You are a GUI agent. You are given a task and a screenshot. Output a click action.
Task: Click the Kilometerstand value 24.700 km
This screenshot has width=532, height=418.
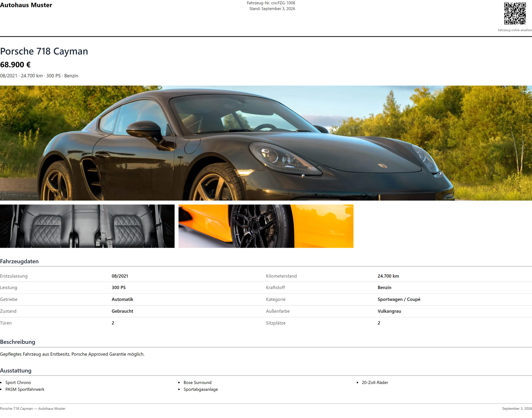[388, 276]
